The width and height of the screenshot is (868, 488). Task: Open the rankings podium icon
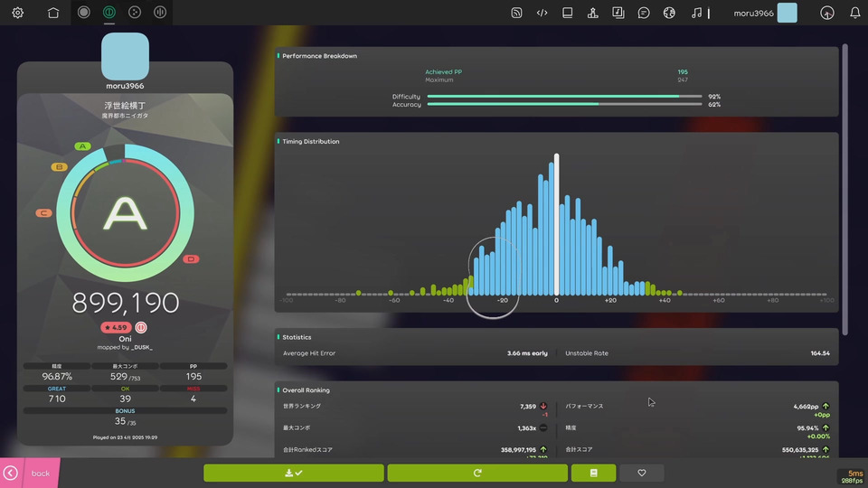[593, 12]
